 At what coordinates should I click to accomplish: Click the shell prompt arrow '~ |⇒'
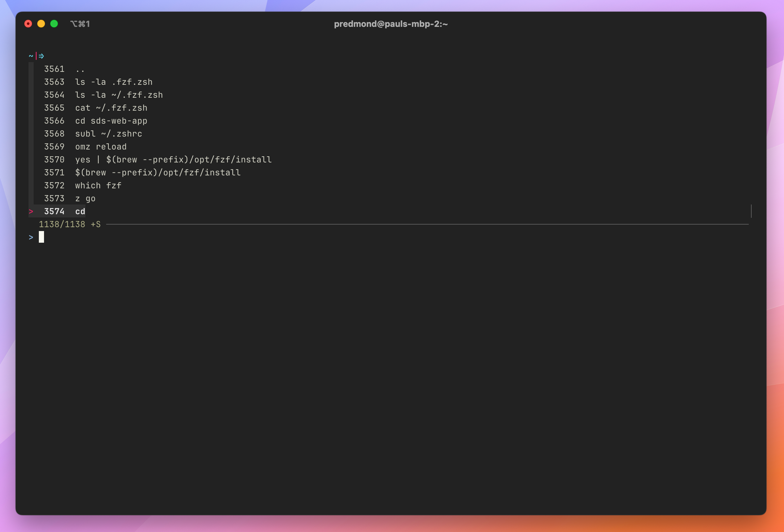coord(37,56)
